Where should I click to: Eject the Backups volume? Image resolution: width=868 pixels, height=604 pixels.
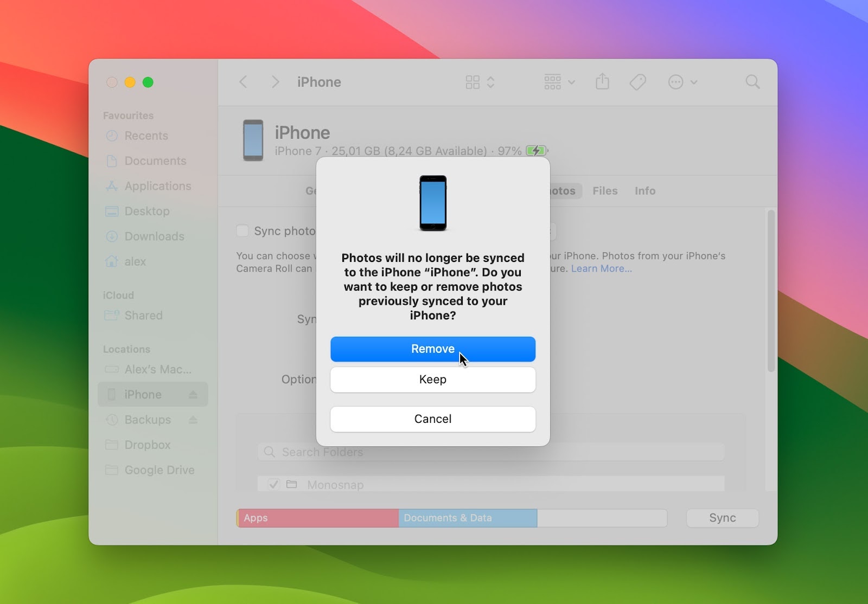[x=193, y=420]
